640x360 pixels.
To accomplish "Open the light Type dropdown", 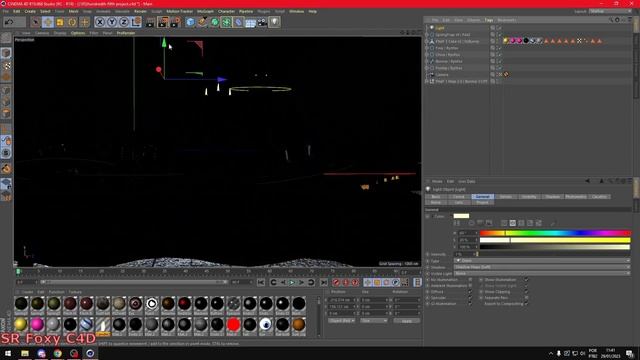I will [x=542, y=260].
